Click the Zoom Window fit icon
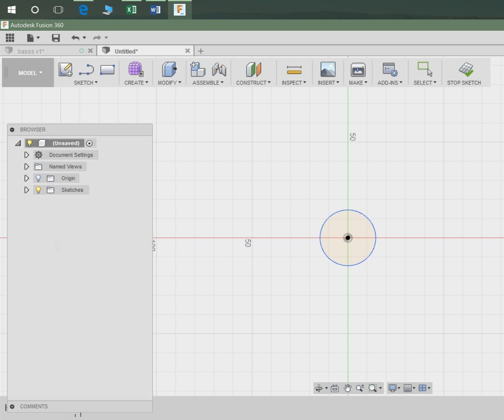Screen dimensions: 504x420 373,388
